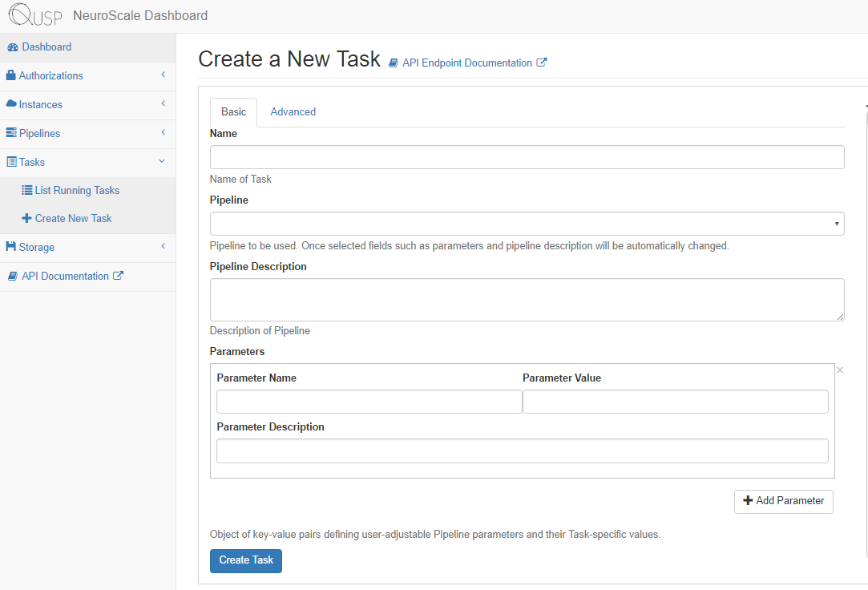Click the Storage floppy disk icon

[x=11, y=246]
